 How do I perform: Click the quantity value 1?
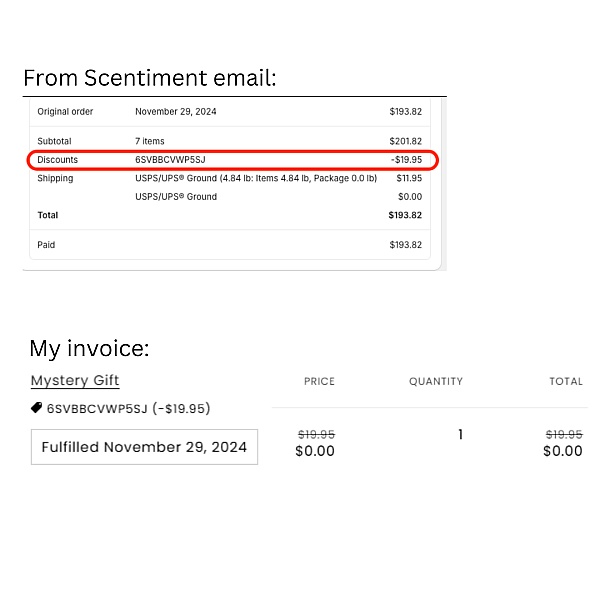(x=461, y=434)
